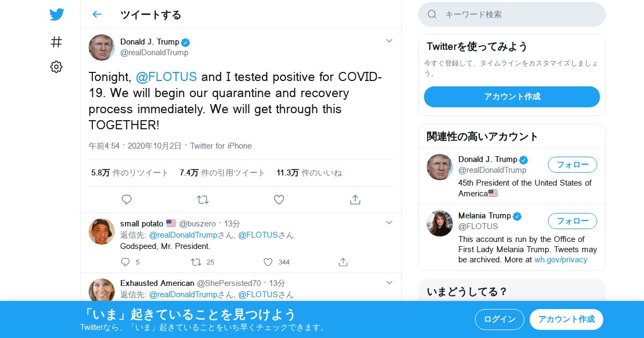The image size is (644, 338).
Task: Open small potato reply options chevron
Action: click(390, 223)
